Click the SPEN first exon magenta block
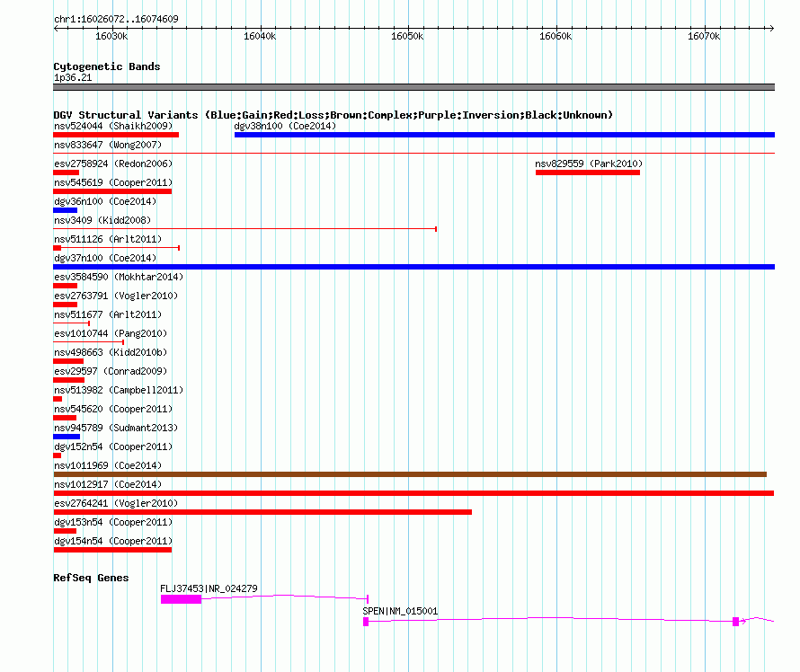This screenshot has width=800, height=672. point(366,622)
